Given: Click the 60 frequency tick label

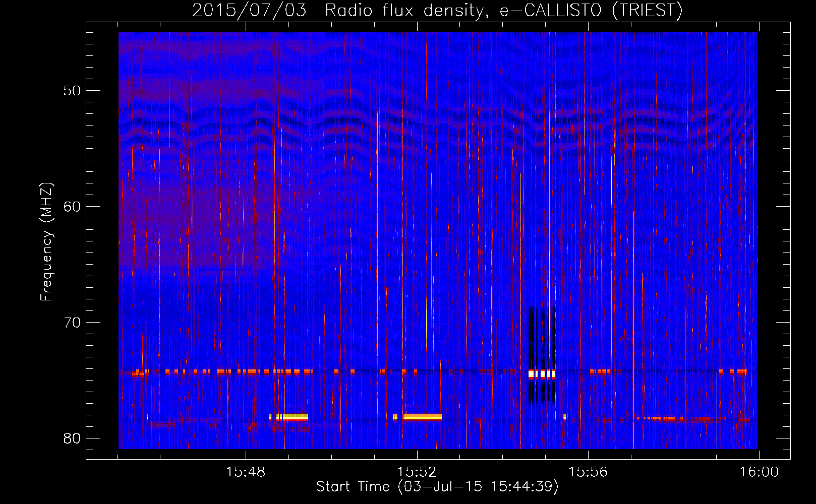Looking at the screenshot, I should tap(72, 207).
